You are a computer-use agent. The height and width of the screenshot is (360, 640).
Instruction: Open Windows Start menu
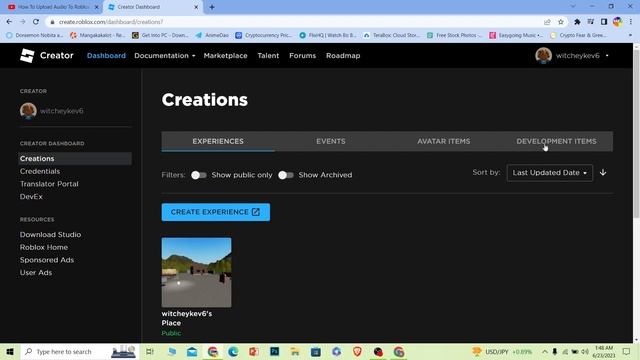point(10,351)
